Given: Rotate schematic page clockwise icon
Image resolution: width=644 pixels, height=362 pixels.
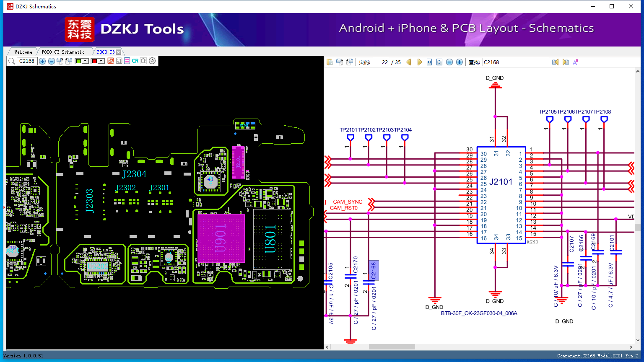Looking at the screenshot, I should point(340,62).
